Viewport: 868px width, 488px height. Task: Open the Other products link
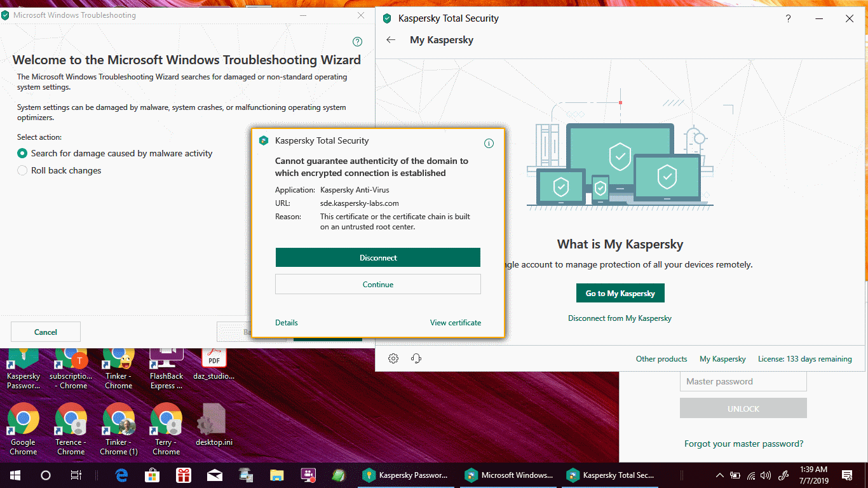661,359
